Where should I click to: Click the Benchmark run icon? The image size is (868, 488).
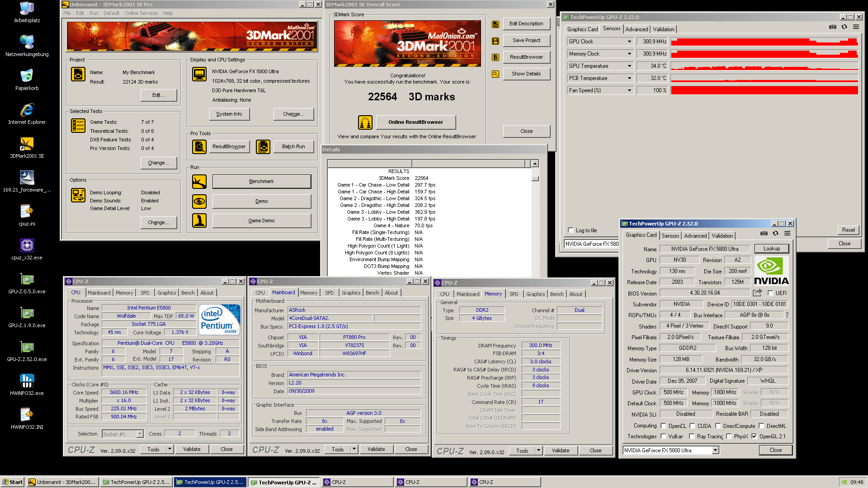click(199, 181)
